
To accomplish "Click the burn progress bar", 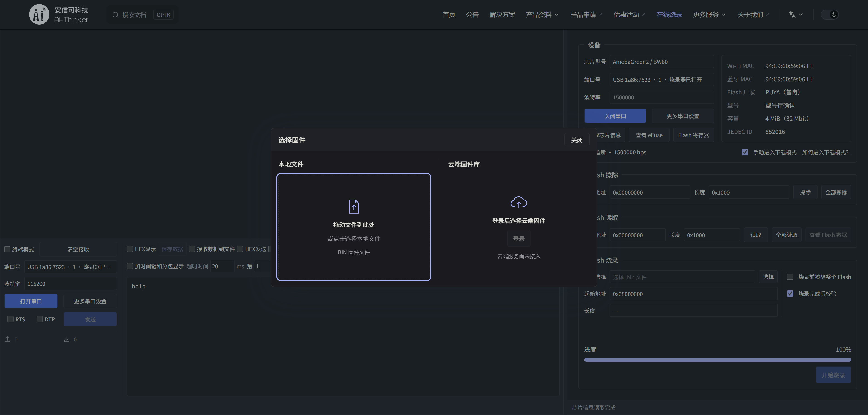I will point(717,360).
